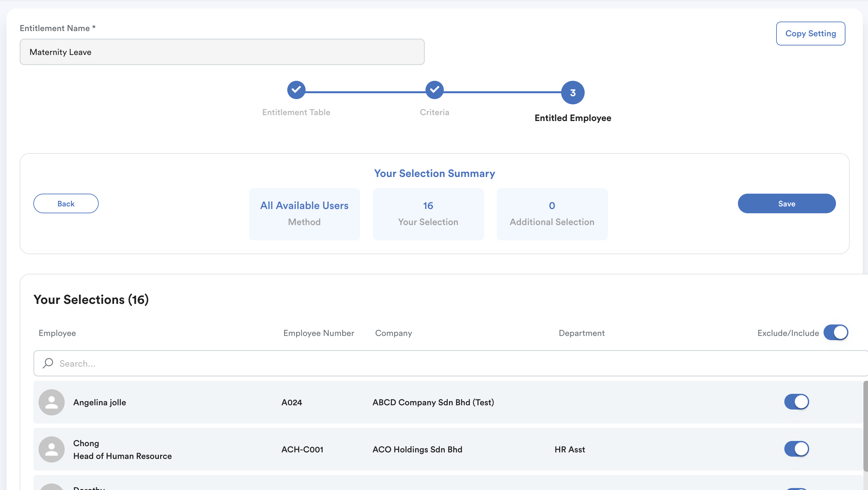Click Angelina jolle's avatar icon
The height and width of the screenshot is (490, 868).
click(x=52, y=402)
